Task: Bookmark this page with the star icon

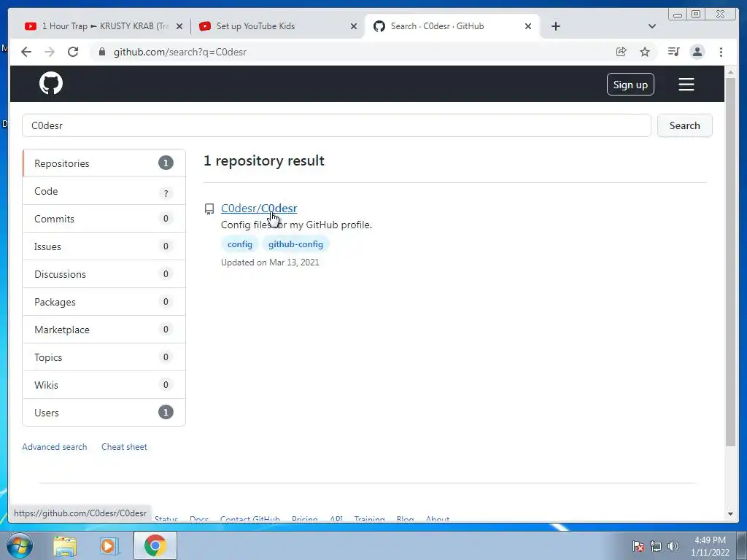Action: pos(645,52)
